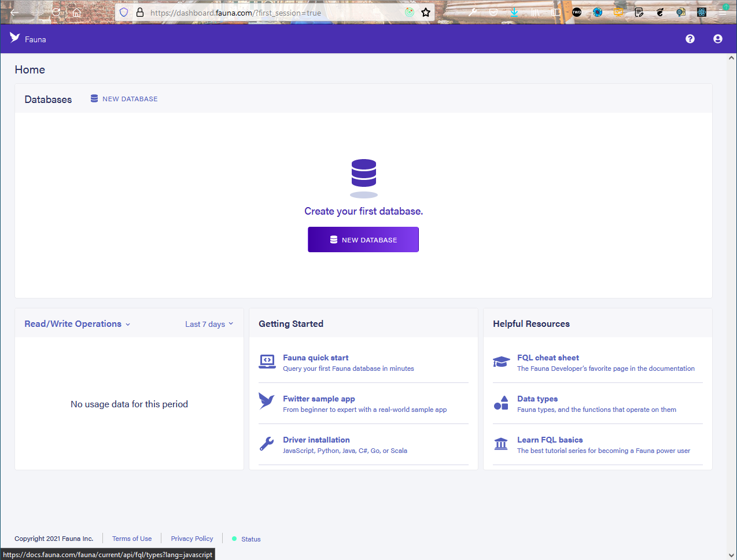The height and width of the screenshot is (560, 737).
Task: Open Status footer link
Action: [246, 539]
